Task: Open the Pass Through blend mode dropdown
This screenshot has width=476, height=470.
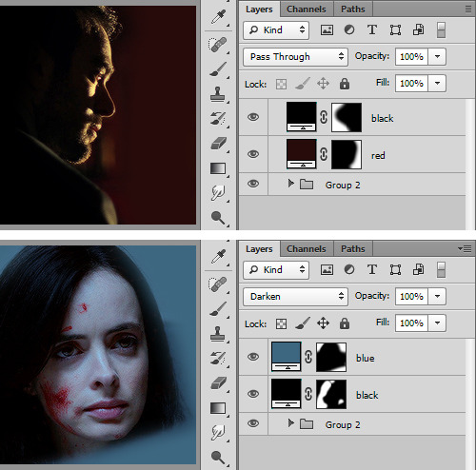Action: click(295, 57)
